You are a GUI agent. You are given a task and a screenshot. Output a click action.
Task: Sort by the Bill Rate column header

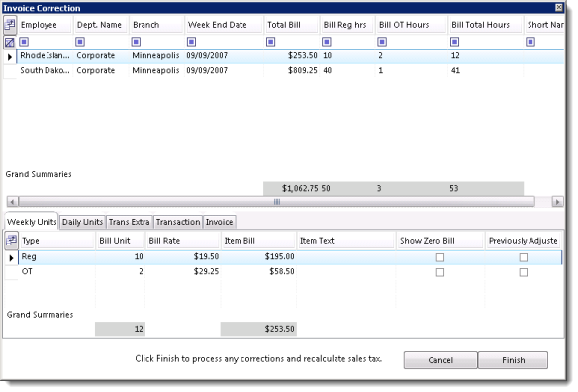(x=183, y=241)
